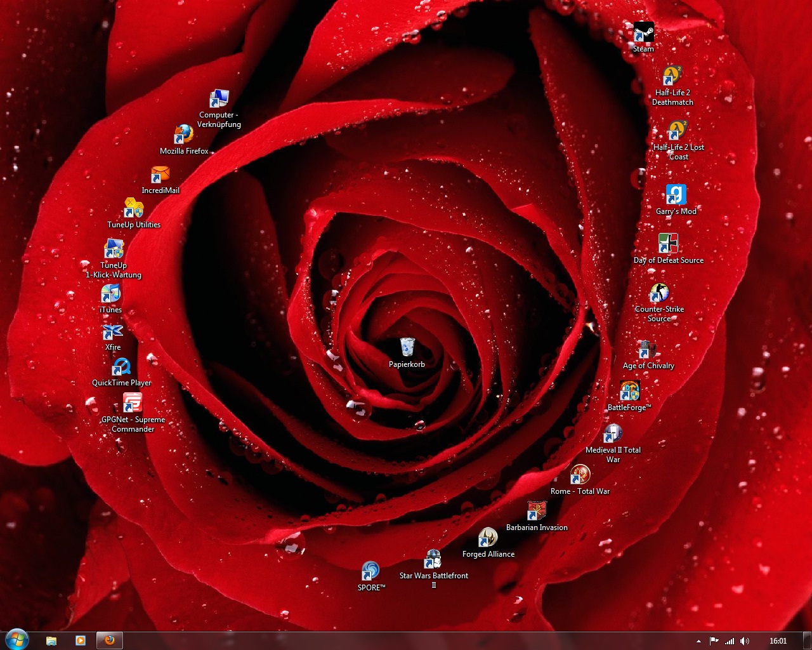Screen dimensions: 812x650
Task: Launch Windows Media Player from the taskbar
Action: pyautogui.click(x=81, y=640)
